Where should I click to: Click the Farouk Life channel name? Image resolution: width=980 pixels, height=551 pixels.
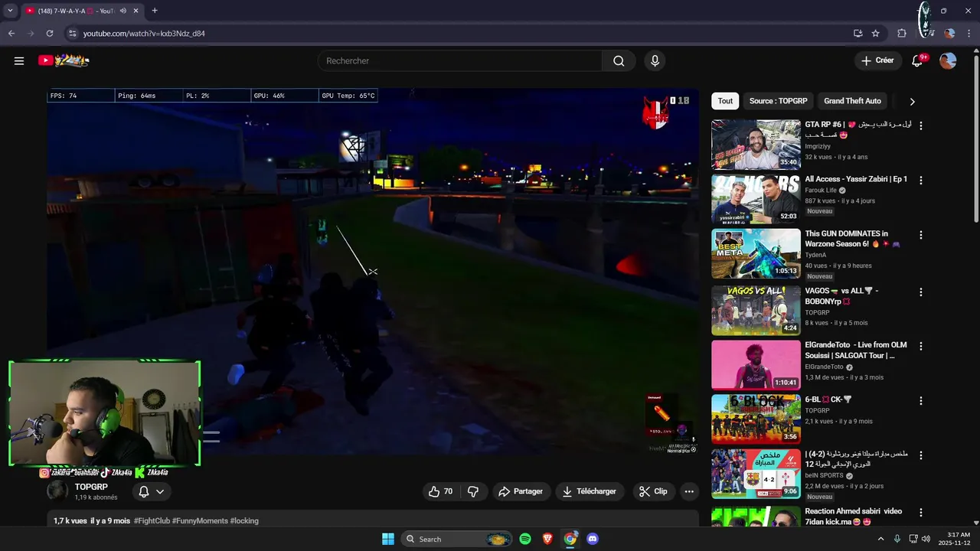point(821,190)
